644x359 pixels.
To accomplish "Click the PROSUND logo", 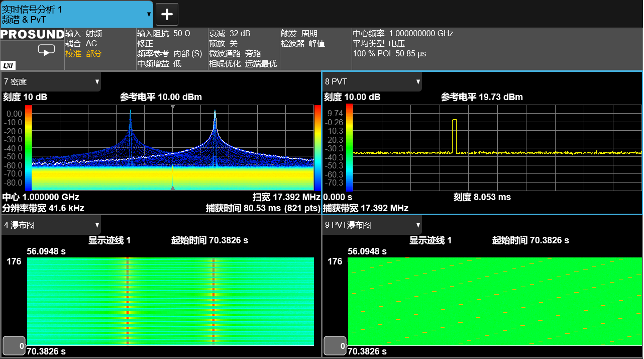I will (x=33, y=34).
